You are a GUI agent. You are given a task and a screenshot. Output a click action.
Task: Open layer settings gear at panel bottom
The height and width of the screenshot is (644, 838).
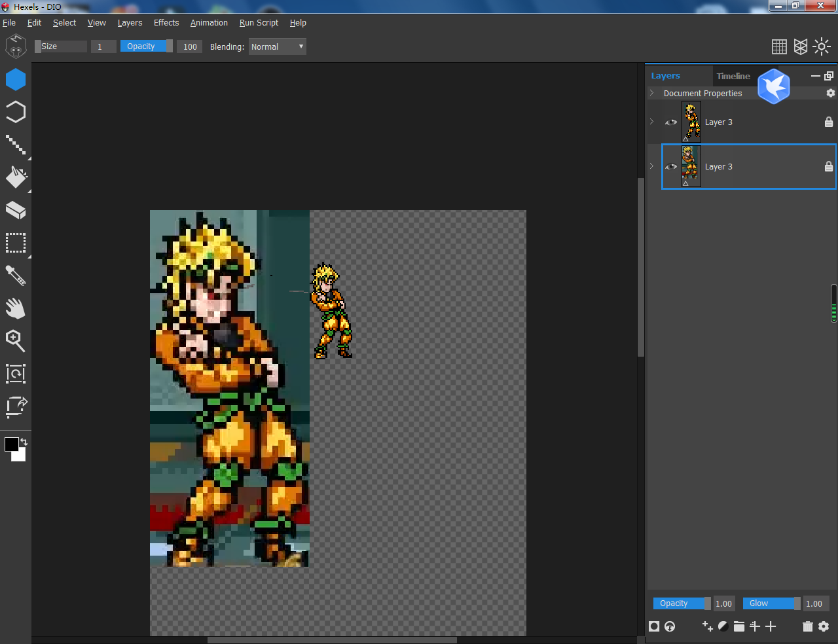coord(824,626)
